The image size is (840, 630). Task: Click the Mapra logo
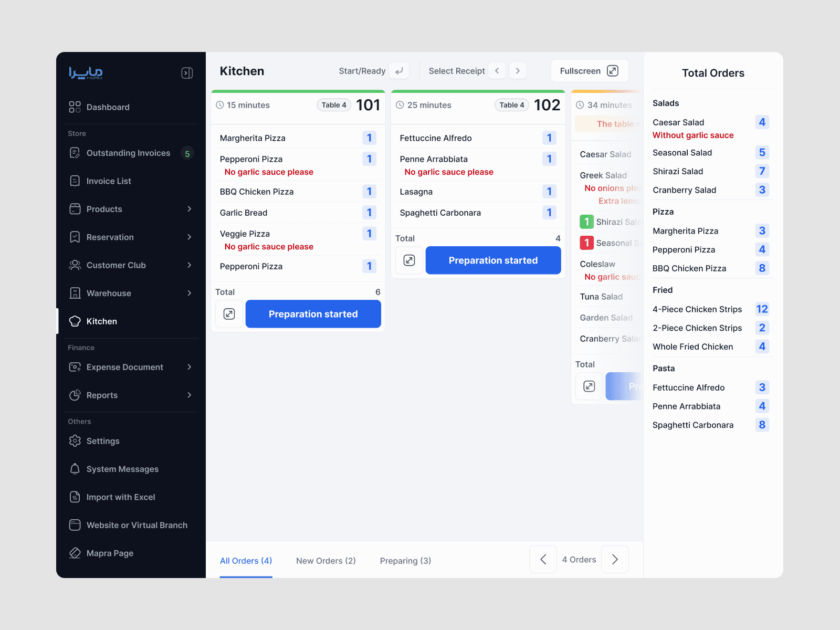coord(86,72)
